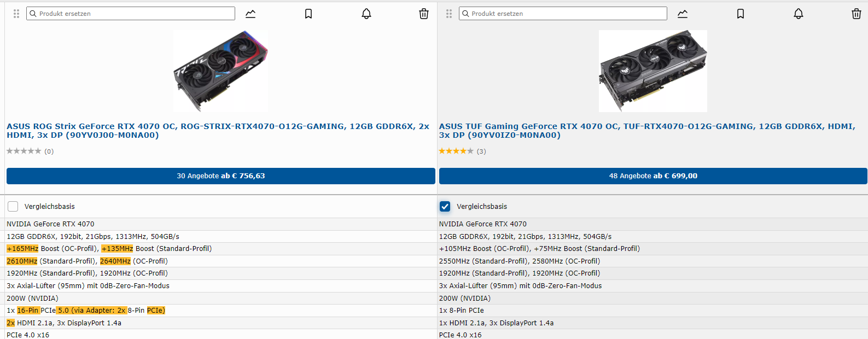Viewport: 868px width, 339px height.
Task: Click search magnifier in left Produkt ersetzen field
Action: click(33, 14)
